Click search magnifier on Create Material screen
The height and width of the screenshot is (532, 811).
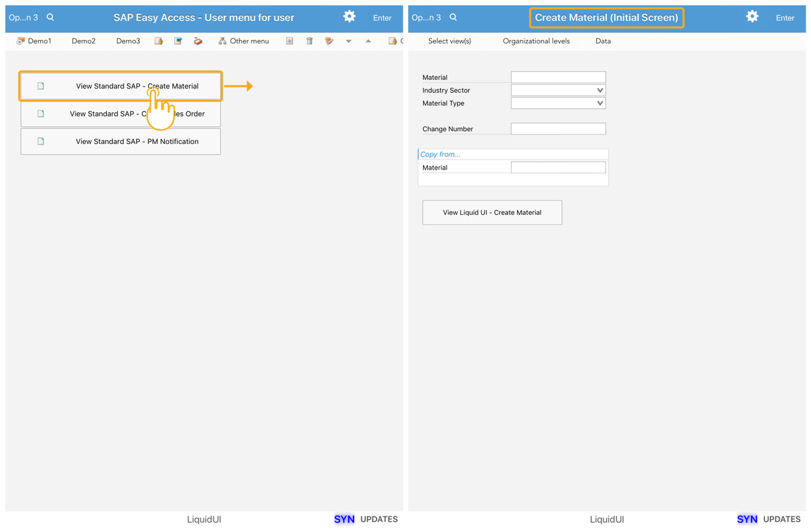[453, 18]
